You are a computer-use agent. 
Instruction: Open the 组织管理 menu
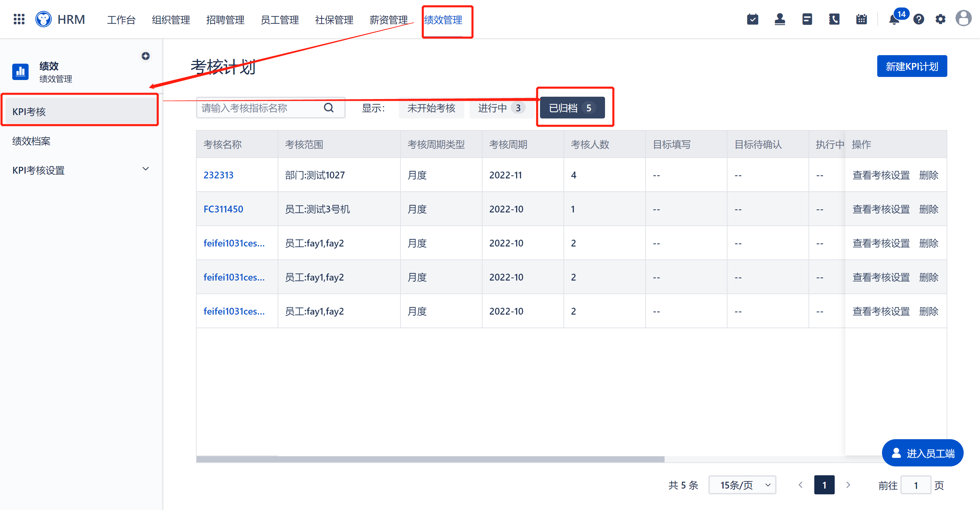(171, 19)
